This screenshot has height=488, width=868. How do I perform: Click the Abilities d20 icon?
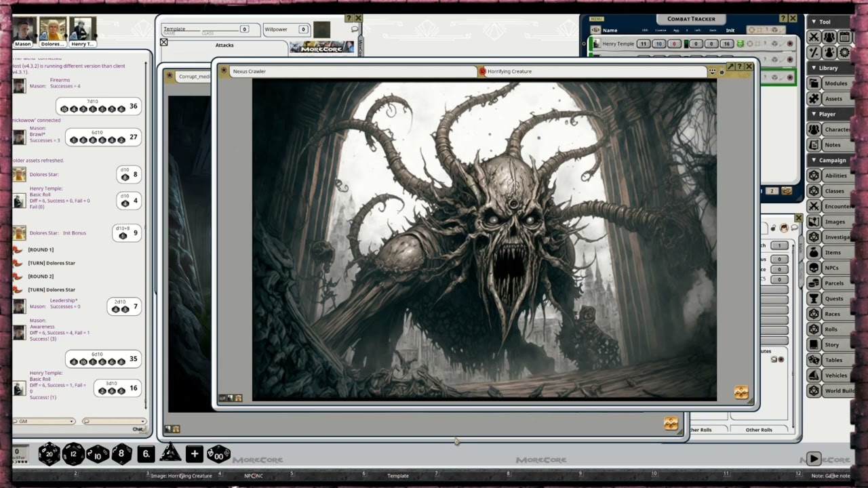814,176
